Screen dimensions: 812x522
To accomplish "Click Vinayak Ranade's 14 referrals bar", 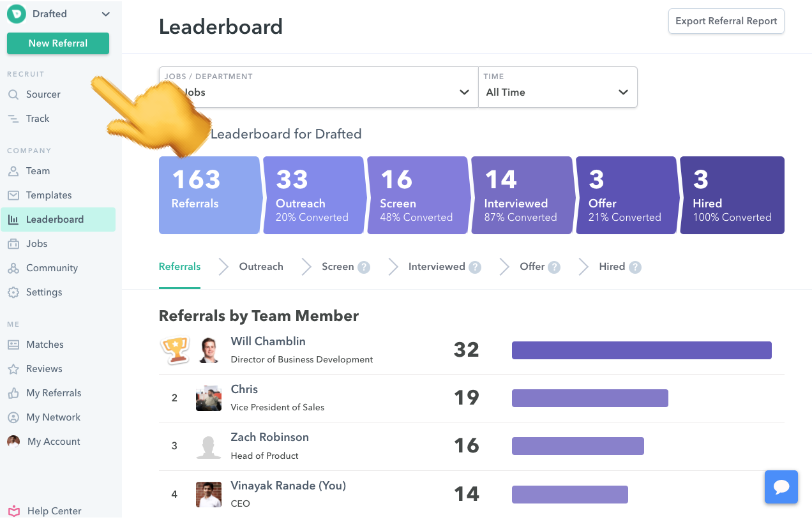I will (x=570, y=495).
